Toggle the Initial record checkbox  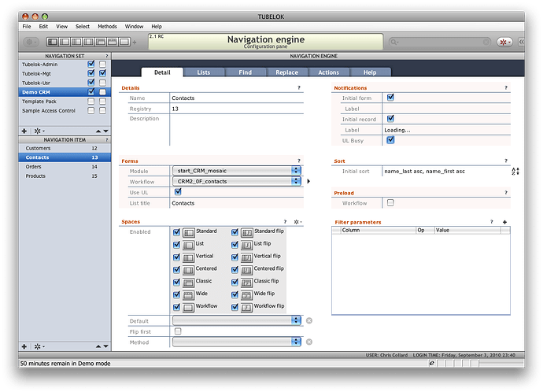point(390,119)
